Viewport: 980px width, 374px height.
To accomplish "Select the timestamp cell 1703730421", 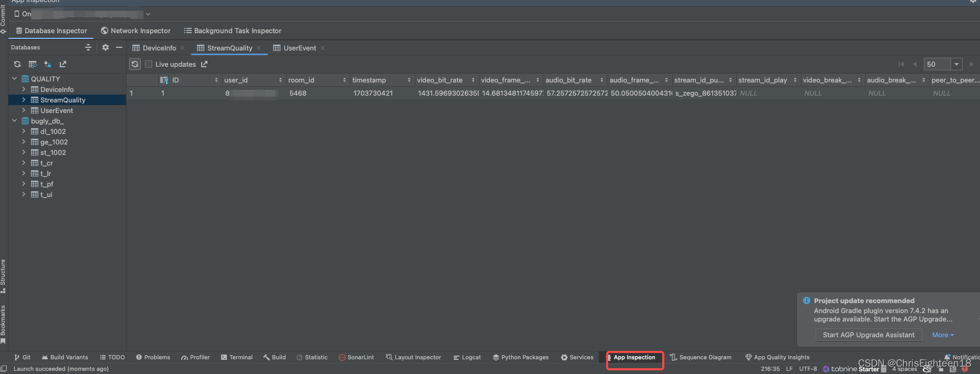I will click(x=382, y=93).
